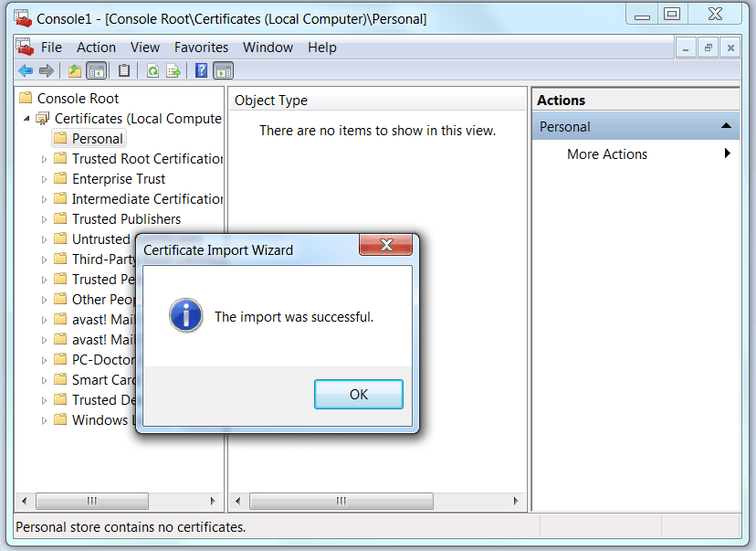This screenshot has width=756, height=551.
Task: Click the More Actions entry
Action: point(607,154)
